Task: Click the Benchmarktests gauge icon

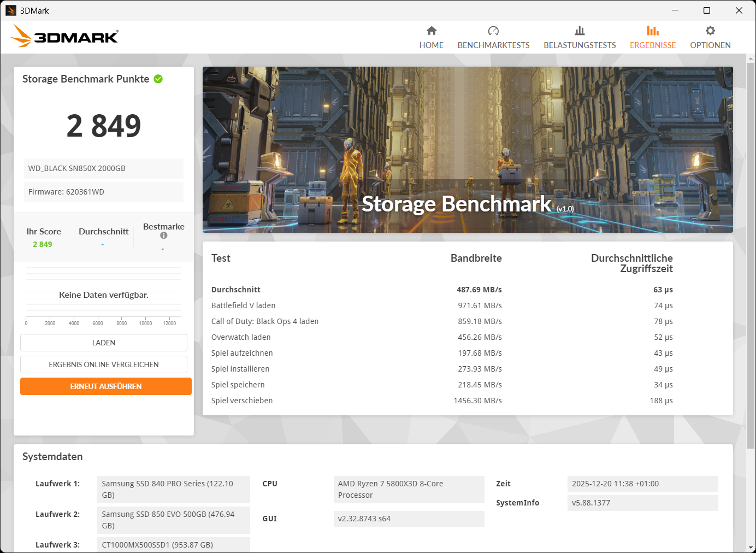Action: (493, 31)
